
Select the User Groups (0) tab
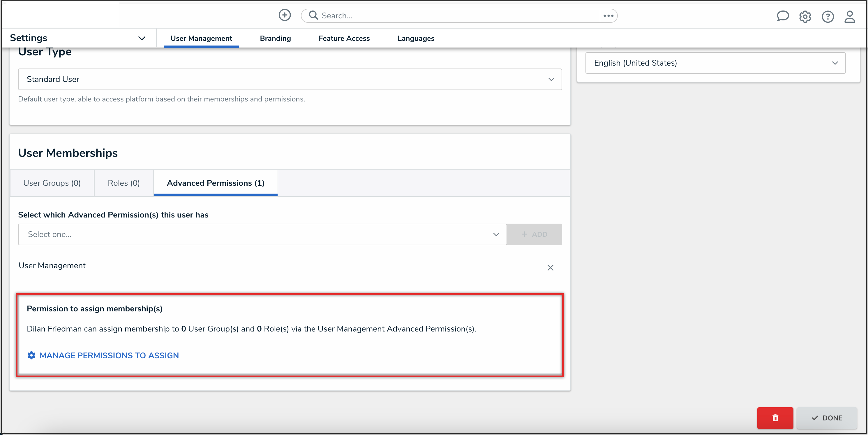(x=52, y=183)
